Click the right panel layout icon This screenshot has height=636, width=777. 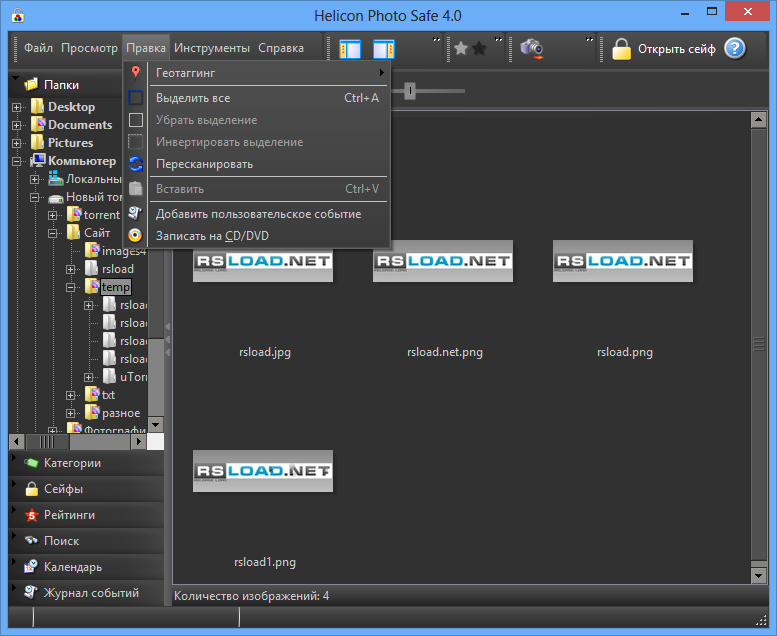(x=384, y=49)
